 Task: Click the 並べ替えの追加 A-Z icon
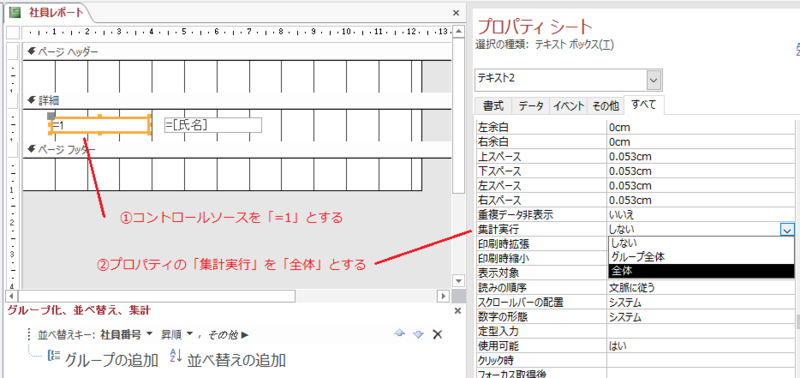coord(176,356)
